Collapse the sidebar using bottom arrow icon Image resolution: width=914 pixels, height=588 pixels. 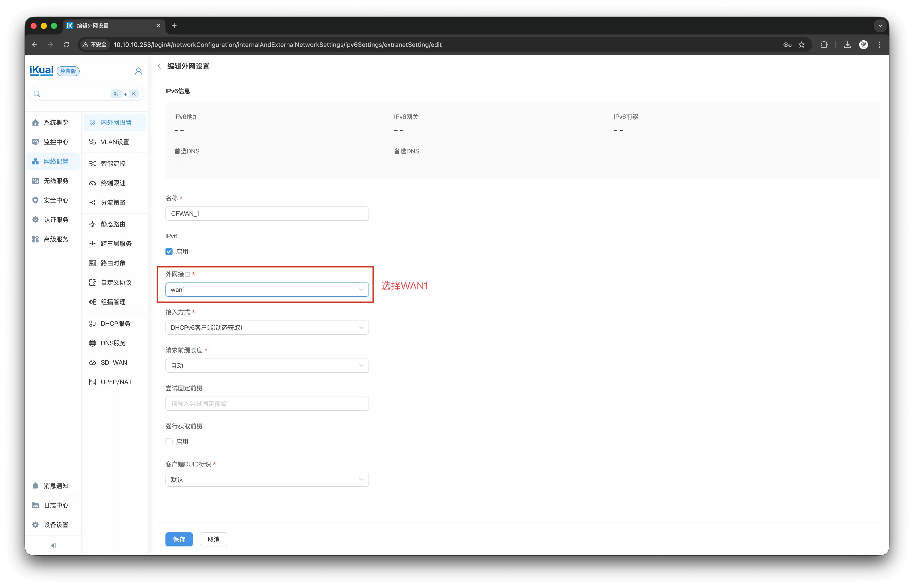[x=53, y=545]
